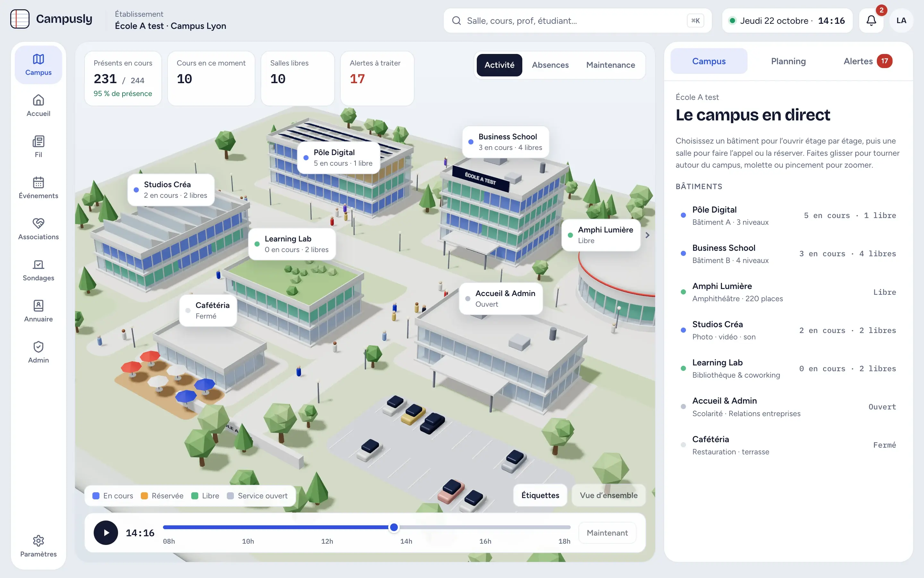
Task: Click the Alertes à traiter card
Action: 377,78
